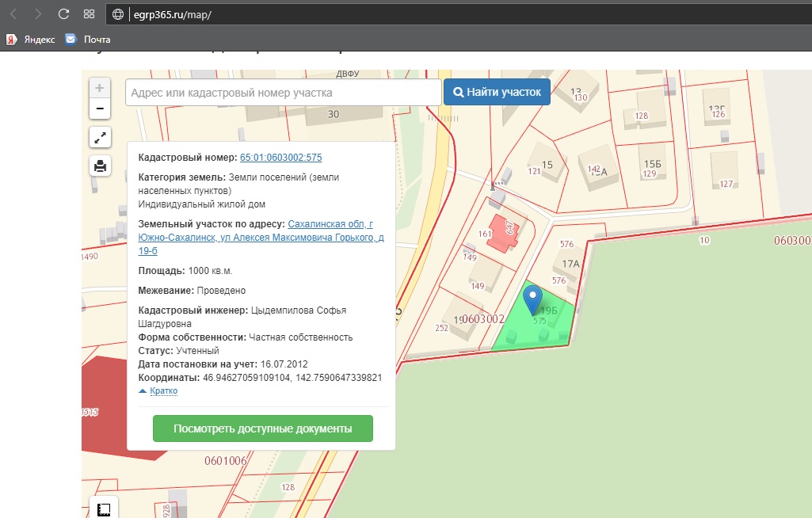
Task: Click the browser address bar URL
Action: pyautogui.click(x=172, y=14)
